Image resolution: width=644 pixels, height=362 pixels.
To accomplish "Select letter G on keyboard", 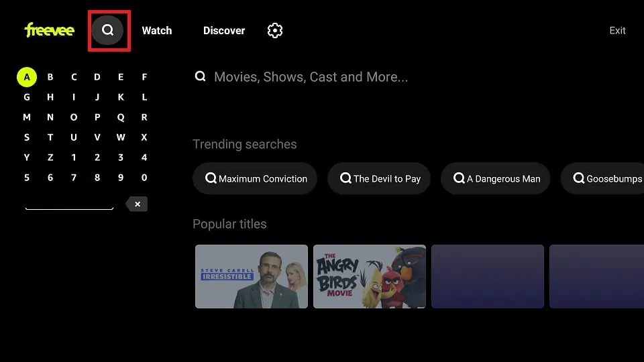I will click(x=27, y=97).
